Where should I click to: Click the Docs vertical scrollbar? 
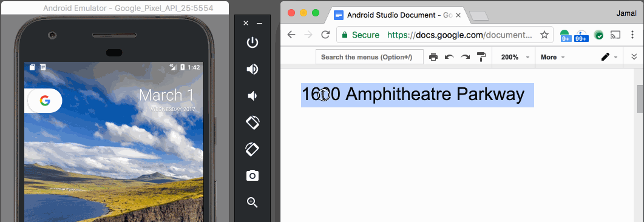click(640, 98)
